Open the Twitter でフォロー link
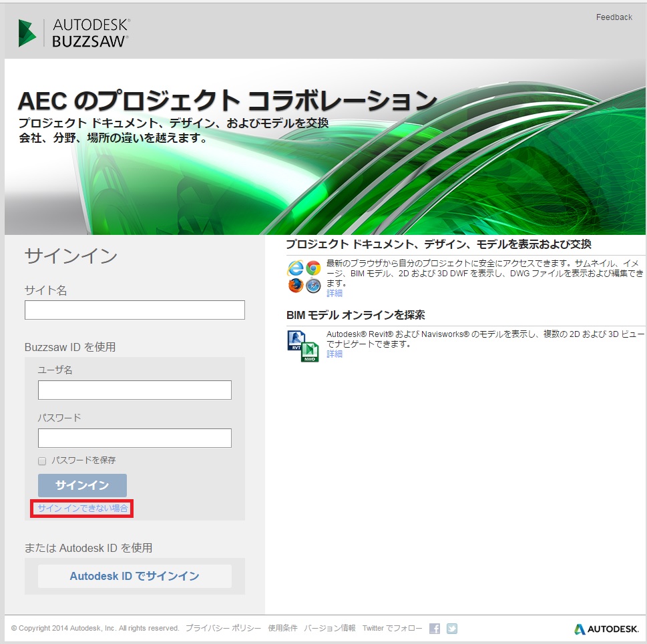 [x=393, y=628]
